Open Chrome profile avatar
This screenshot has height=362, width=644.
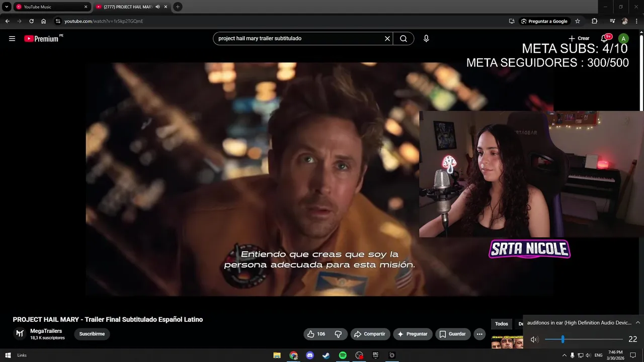[x=625, y=21]
